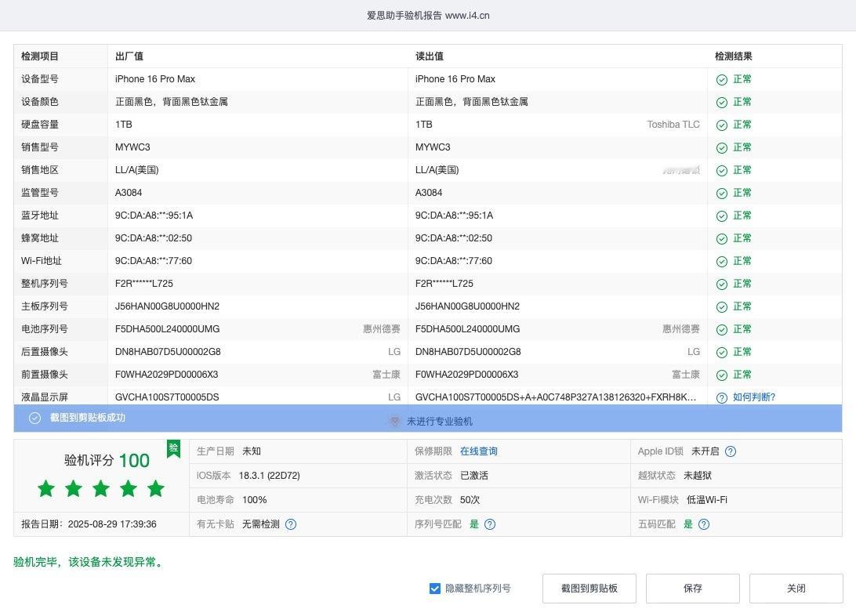
Task: Click the help icon next to 序列号匹配
Action: (x=490, y=524)
